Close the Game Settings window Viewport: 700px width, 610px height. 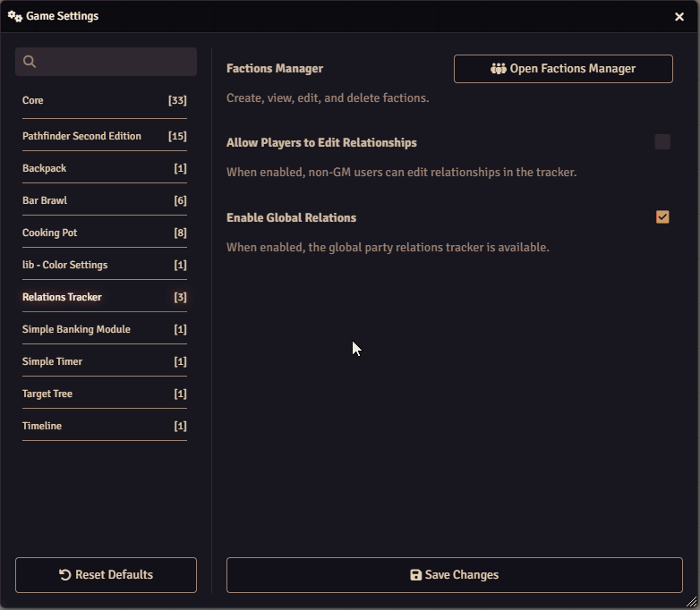[679, 16]
